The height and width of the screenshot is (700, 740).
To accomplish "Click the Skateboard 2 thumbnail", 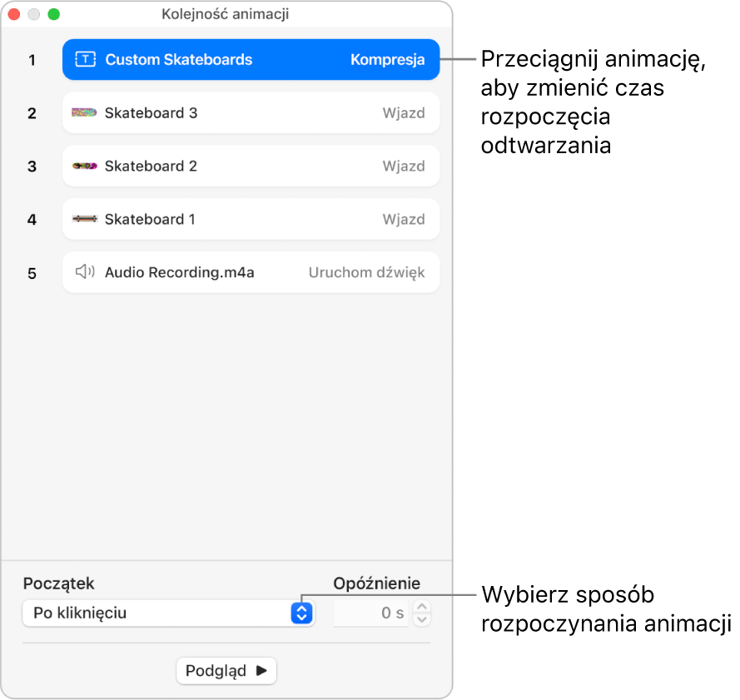I will point(84,166).
